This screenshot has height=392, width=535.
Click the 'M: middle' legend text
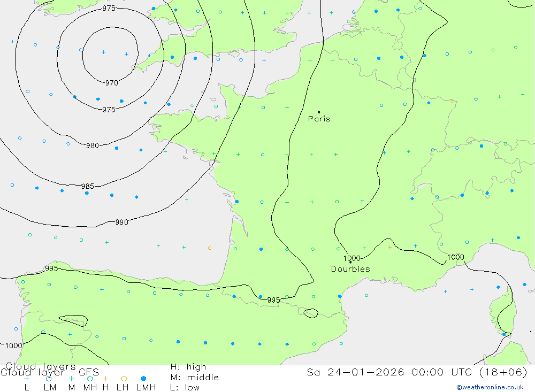point(195,377)
